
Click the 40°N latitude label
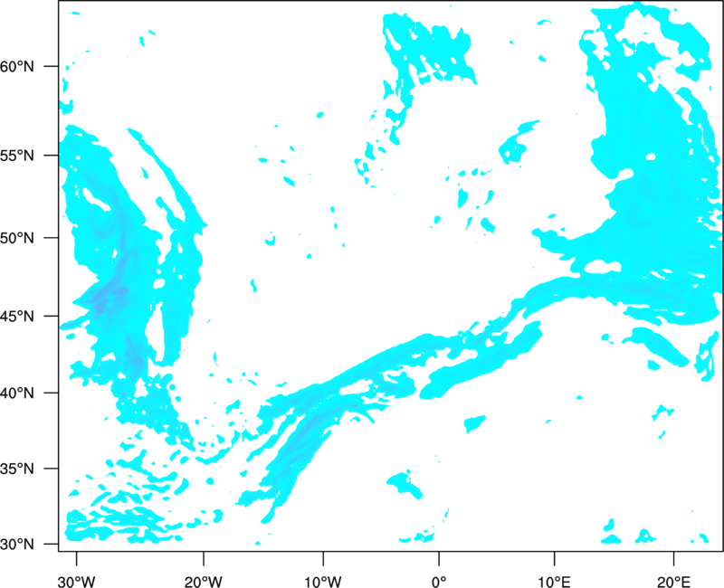click(x=17, y=393)
